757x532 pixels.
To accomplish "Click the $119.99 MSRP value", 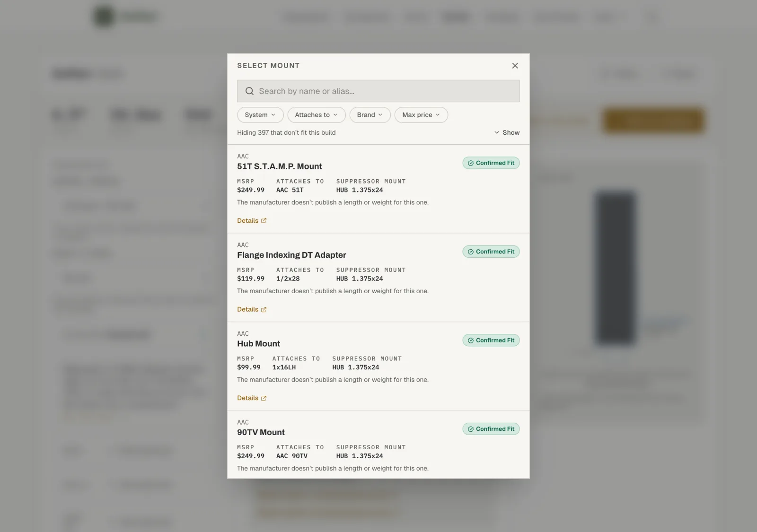I will point(251,279).
